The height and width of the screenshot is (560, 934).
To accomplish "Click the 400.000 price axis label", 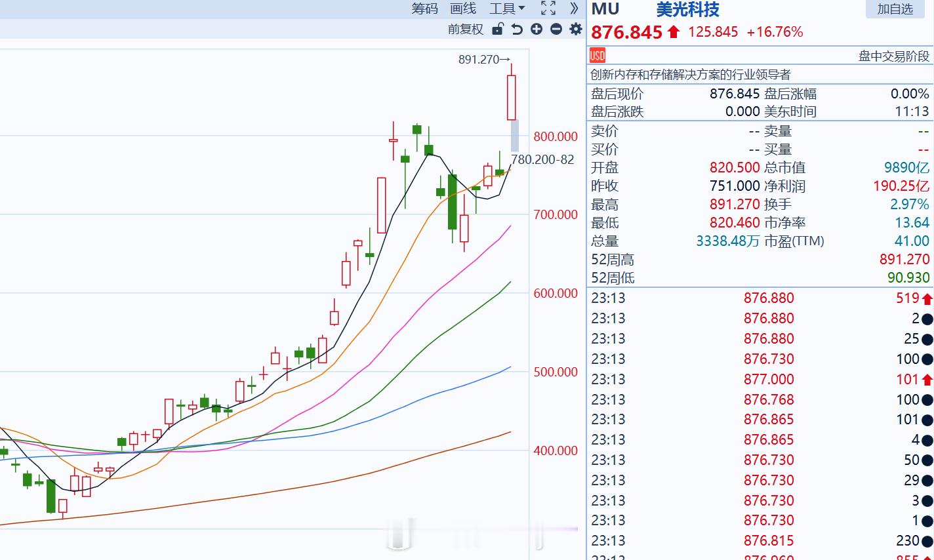I will click(x=556, y=450).
